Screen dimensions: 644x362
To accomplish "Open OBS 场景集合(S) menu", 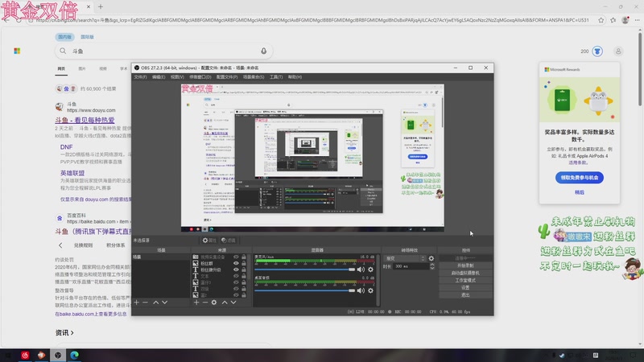I will tap(254, 77).
